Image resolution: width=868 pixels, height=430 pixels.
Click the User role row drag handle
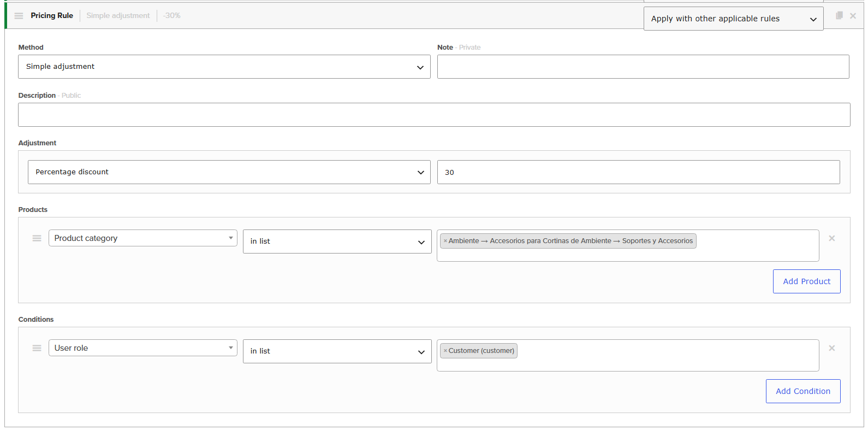pos(37,348)
